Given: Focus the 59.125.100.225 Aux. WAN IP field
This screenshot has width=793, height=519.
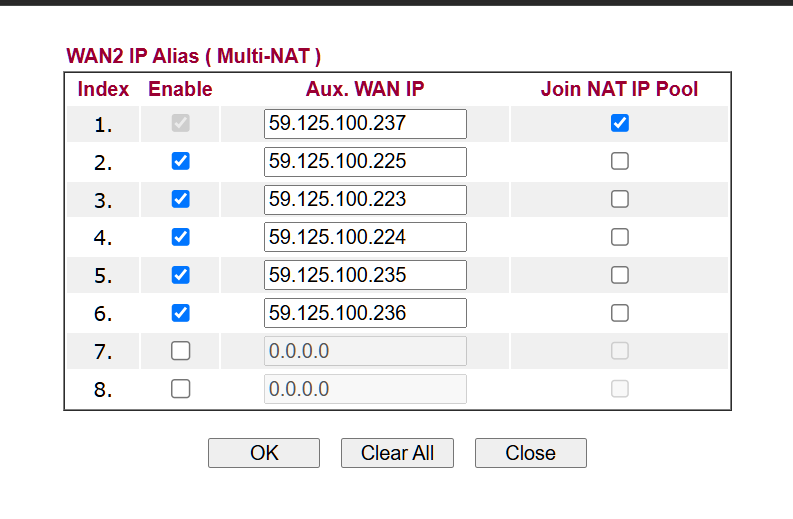Looking at the screenshot, I should point(365,162).
